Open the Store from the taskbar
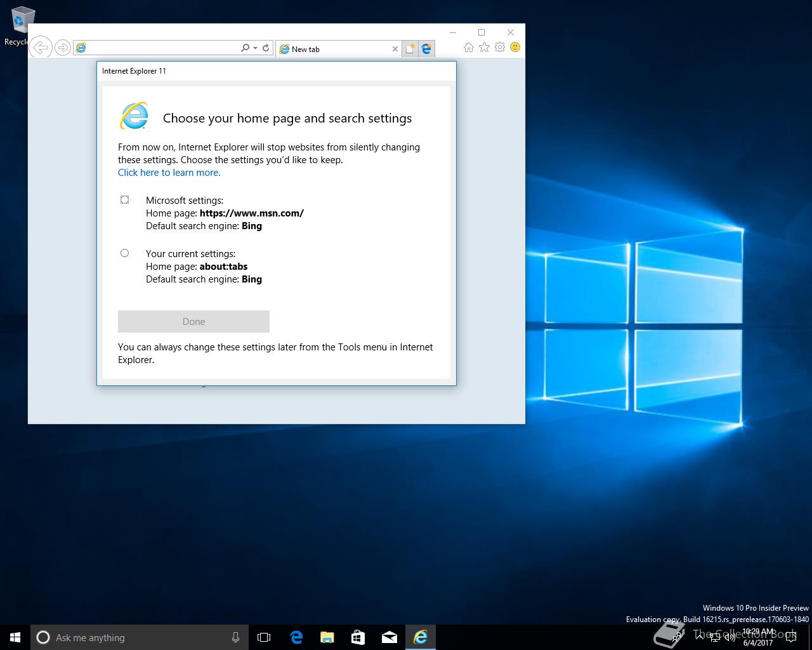Image resolution: width=812 pixels, height=650 pixels. [x=358, y=637]
